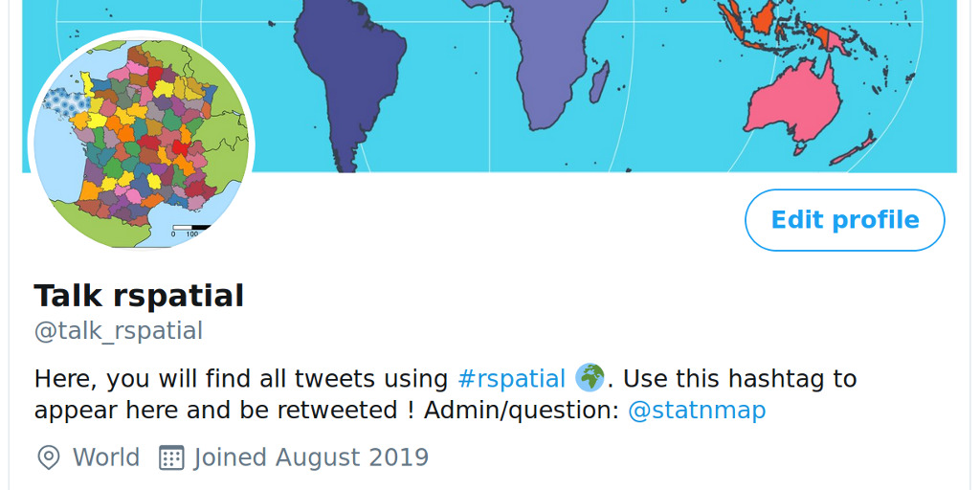Click the calendar icon beside join date

coord(170,457)
